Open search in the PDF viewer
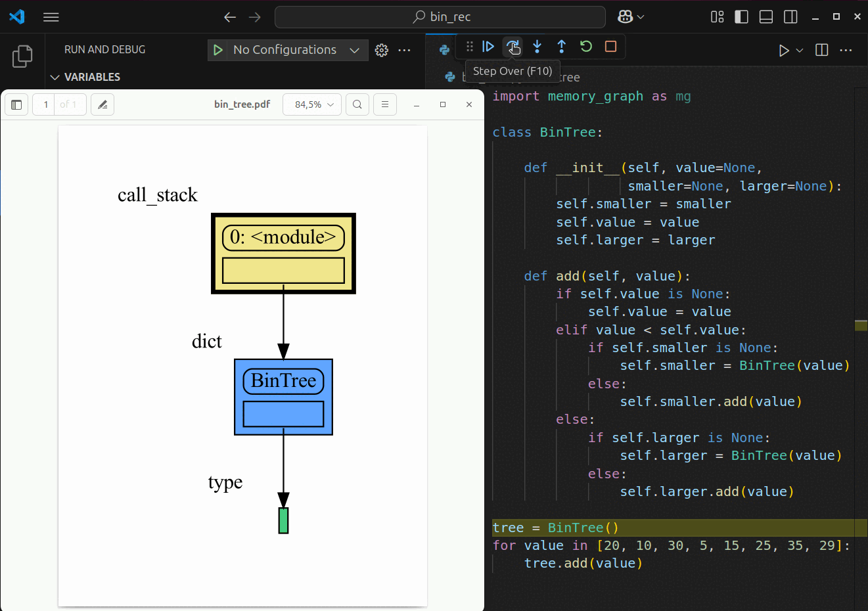 [x=357, y=104]
